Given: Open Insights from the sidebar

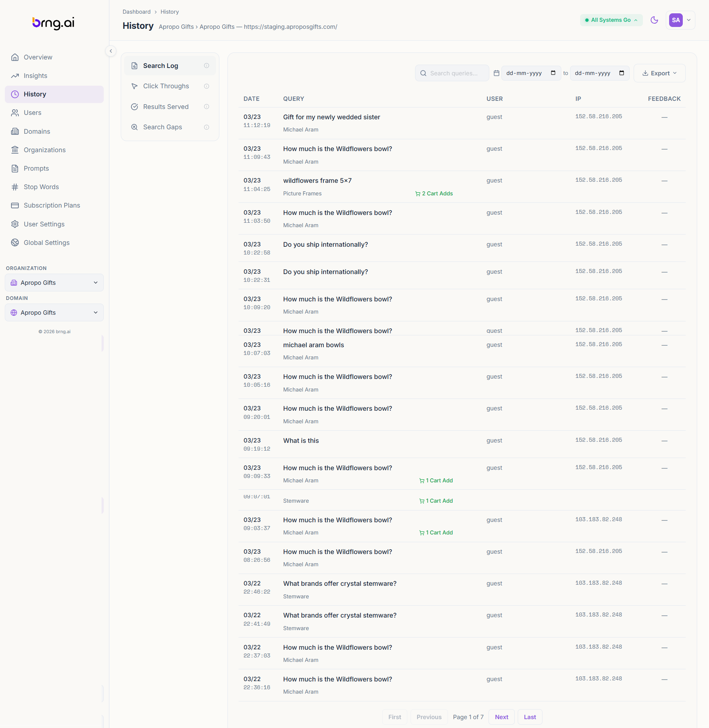Looking at the screenshot, I should pos(54,76).
